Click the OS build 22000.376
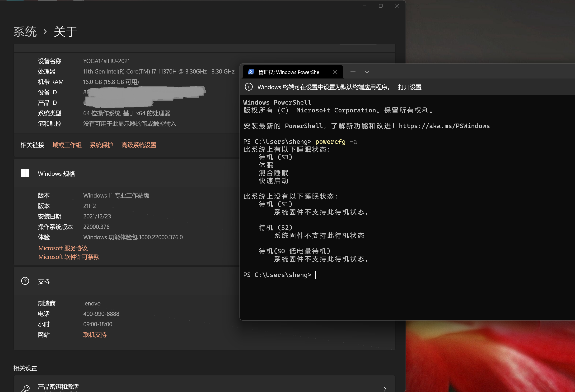 point(96,227)
